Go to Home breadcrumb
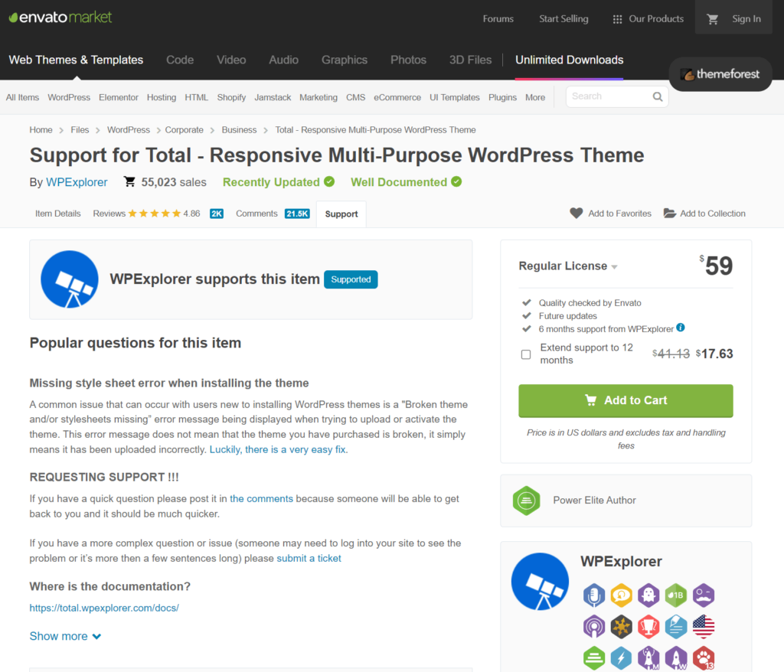Screen dimensions: 784x672 tap(41, 130)
